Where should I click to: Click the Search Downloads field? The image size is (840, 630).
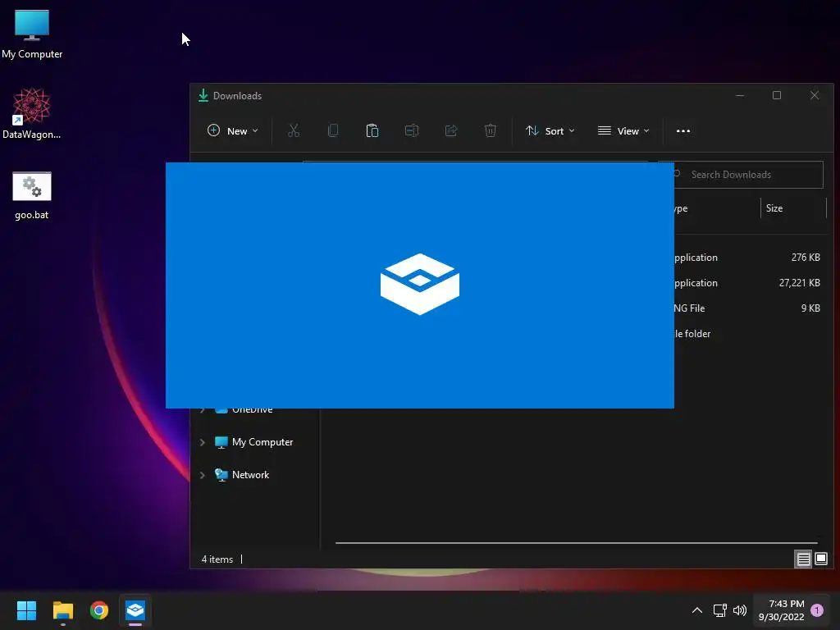748,175
